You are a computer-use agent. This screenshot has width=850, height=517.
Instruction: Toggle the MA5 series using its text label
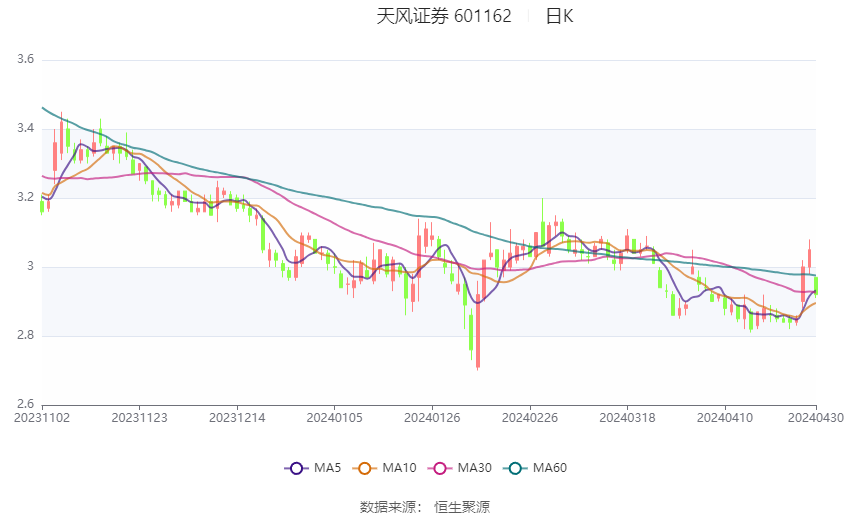[x=327, y=468]
